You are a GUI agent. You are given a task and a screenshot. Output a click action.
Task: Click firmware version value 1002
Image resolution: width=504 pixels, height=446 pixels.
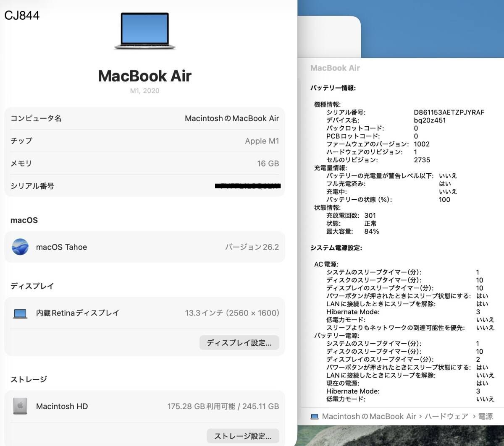click(422, 144)
